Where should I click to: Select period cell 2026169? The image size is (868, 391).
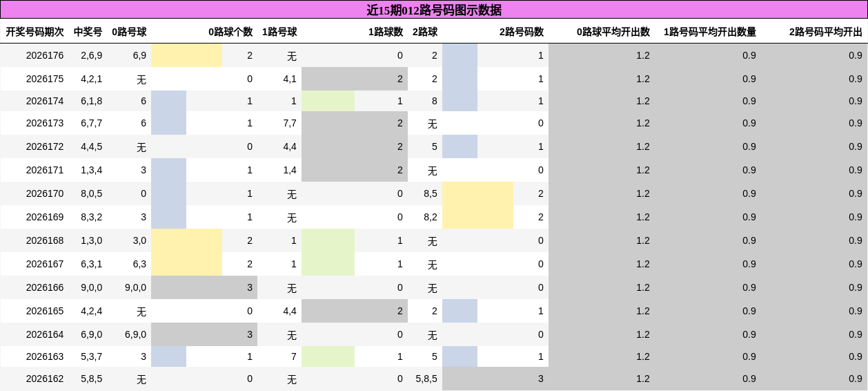click(x=45, y=217)
